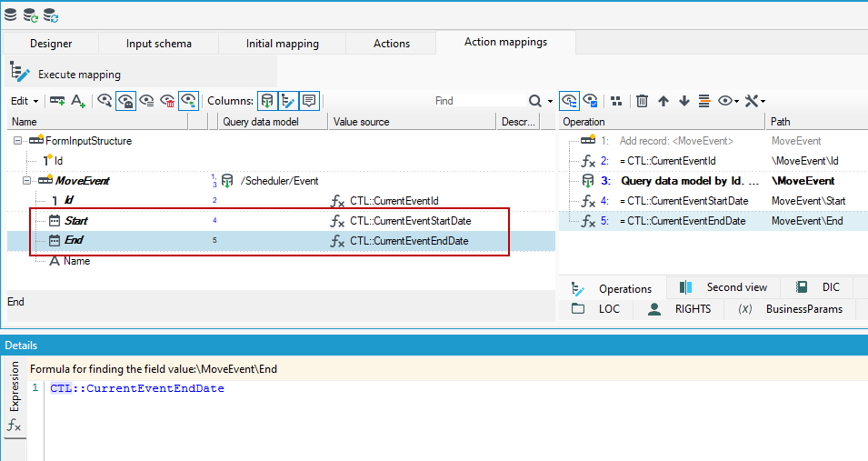Open the Operations panel tab
The height and width of the screenshot is (461, 868).
613,288
